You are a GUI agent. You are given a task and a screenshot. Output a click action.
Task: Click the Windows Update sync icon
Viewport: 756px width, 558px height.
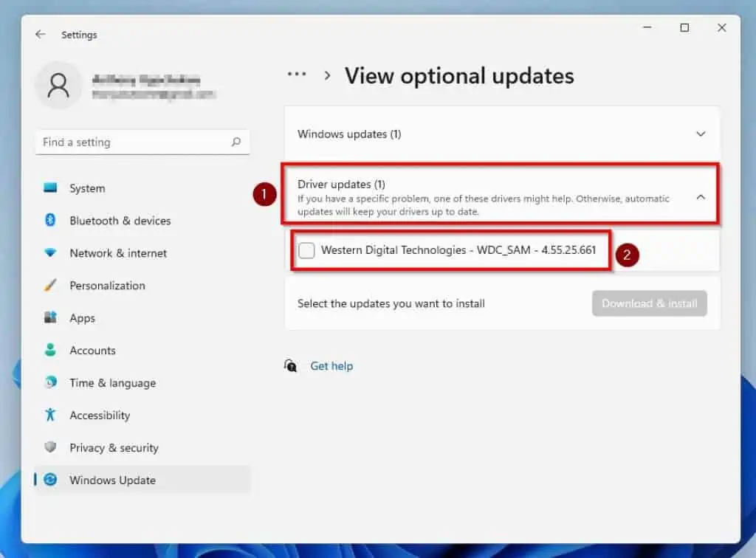click(x=50, y=480)
